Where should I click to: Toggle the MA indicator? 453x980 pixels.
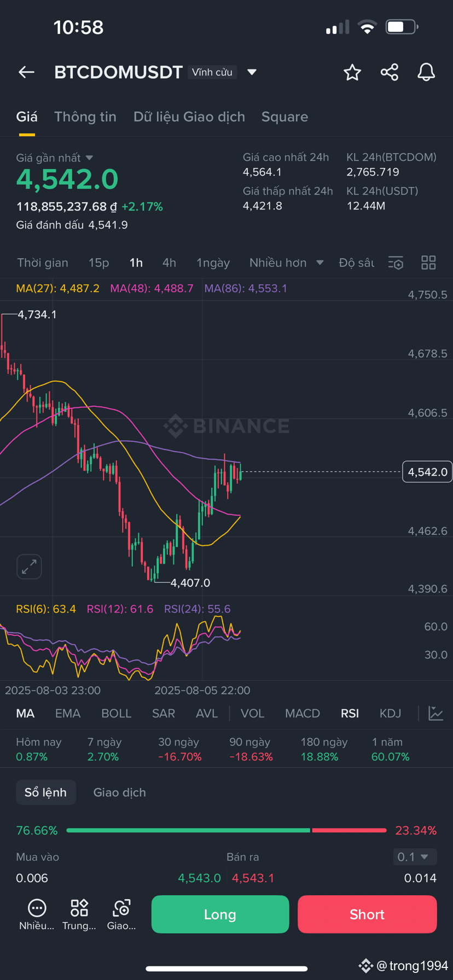click(x=25, y=713)
